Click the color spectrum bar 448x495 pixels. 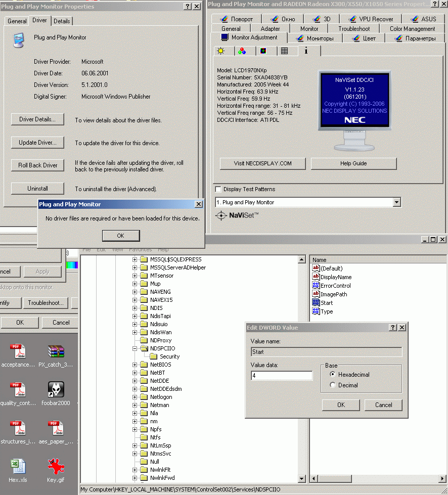[72, 265]
